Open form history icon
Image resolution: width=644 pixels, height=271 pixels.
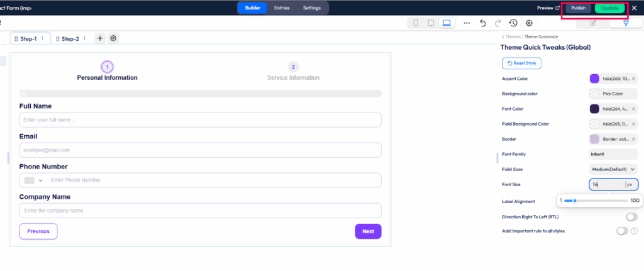point(513,23)
